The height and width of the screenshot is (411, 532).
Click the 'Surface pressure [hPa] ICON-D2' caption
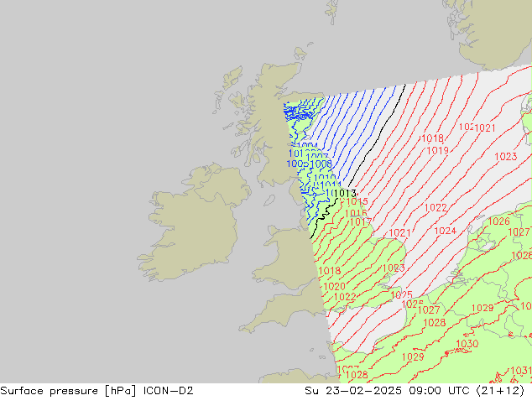coord(96,391)
